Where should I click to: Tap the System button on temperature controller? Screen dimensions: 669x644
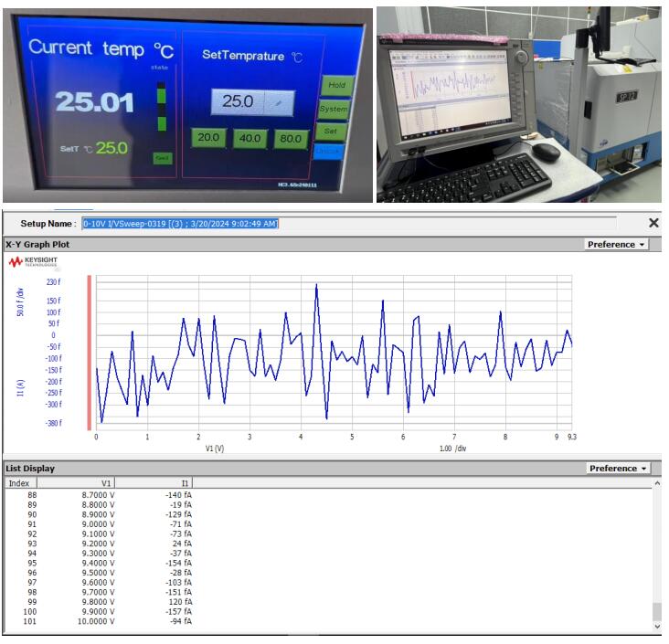[334, 110]
